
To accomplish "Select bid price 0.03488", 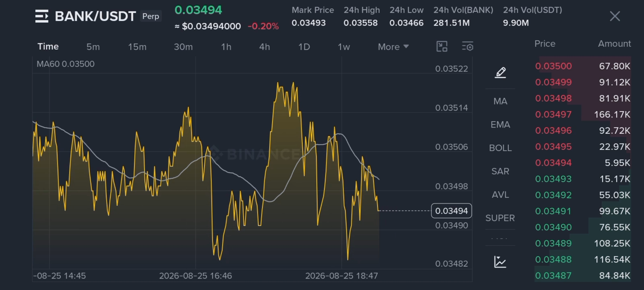I will point(553,260).
